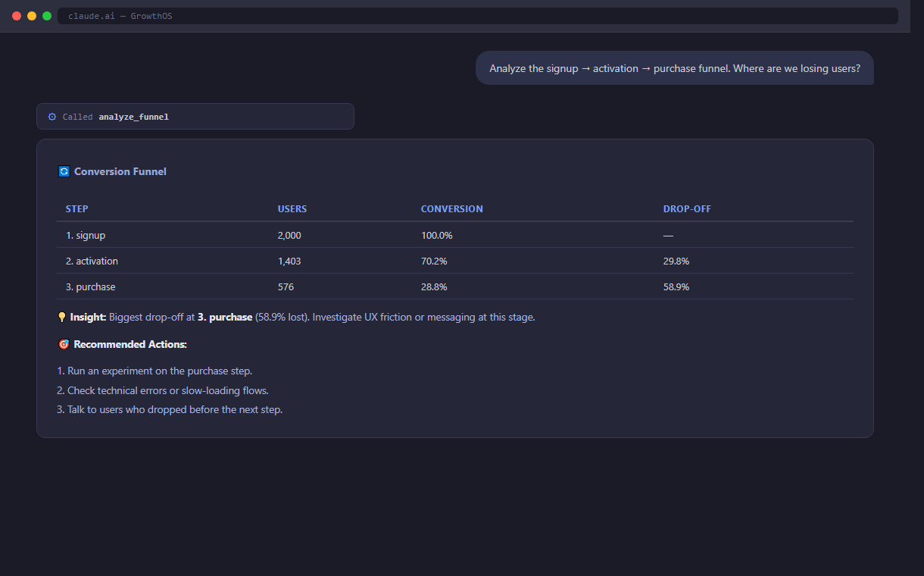
Task: Click the CONVERSION column header
Action: pos(452,209)
